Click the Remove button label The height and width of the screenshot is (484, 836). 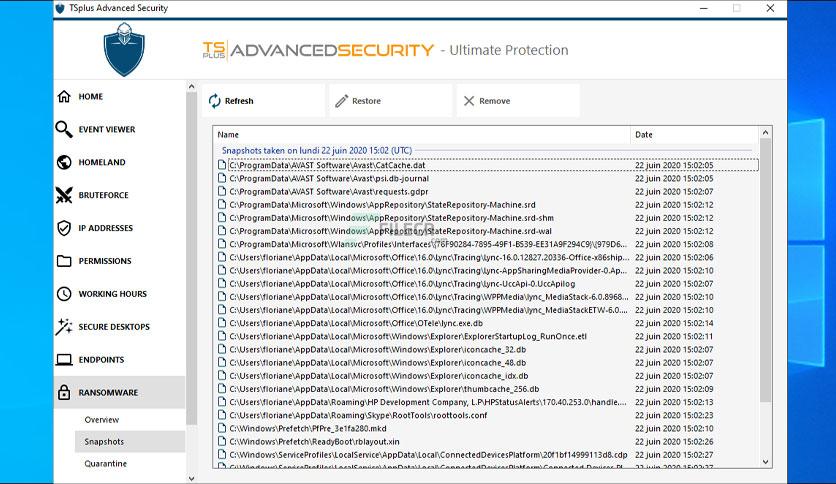(x=494, y=101)
